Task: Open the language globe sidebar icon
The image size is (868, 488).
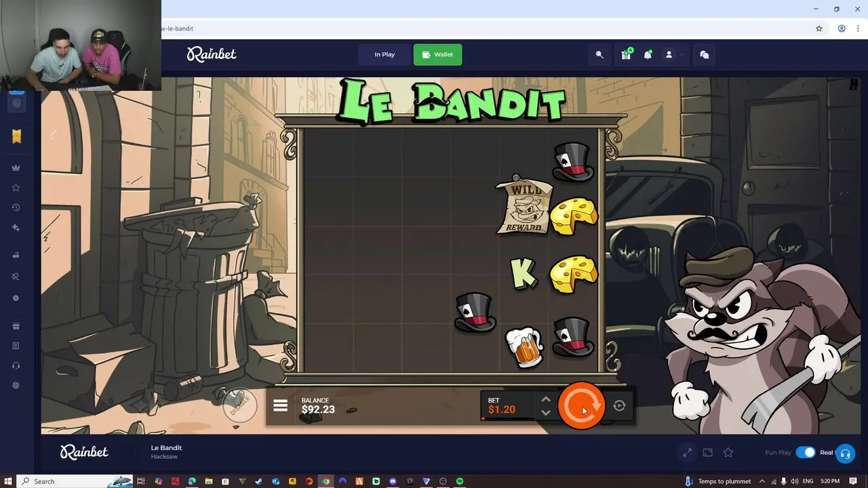Action: (x=16, y=386)
